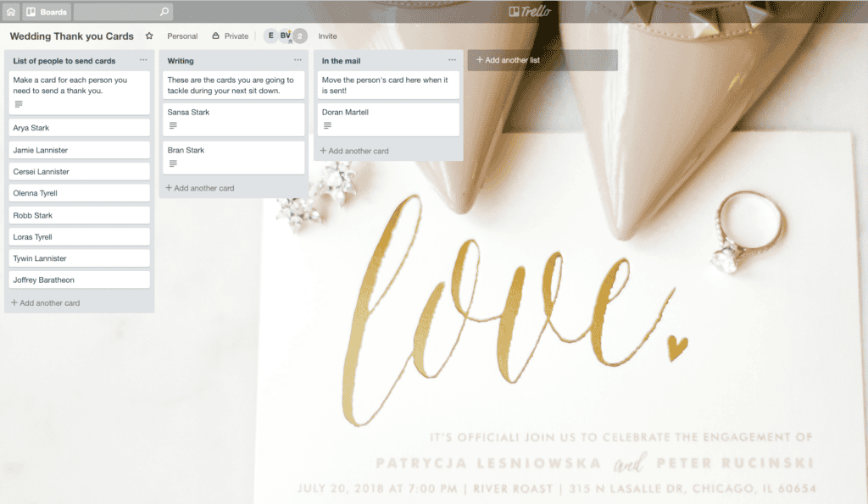Open card 'Make a card for each person'

click(79, 92)
